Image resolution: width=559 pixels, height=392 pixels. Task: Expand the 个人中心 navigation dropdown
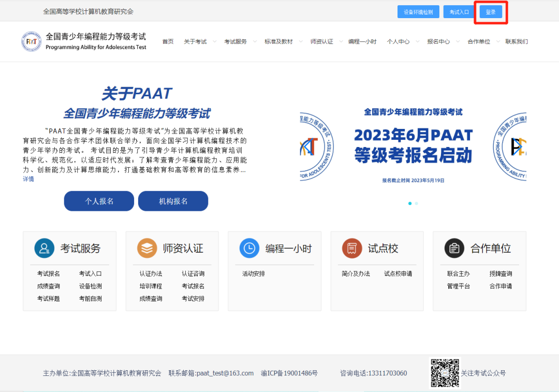coord(400,41)
